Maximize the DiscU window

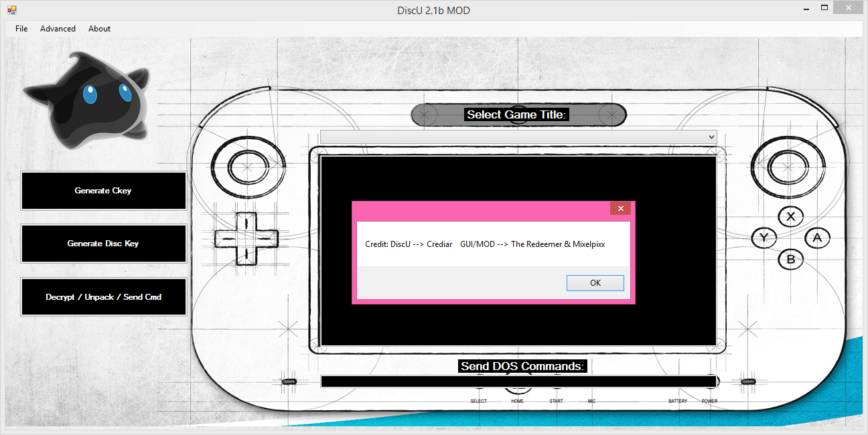824,9
